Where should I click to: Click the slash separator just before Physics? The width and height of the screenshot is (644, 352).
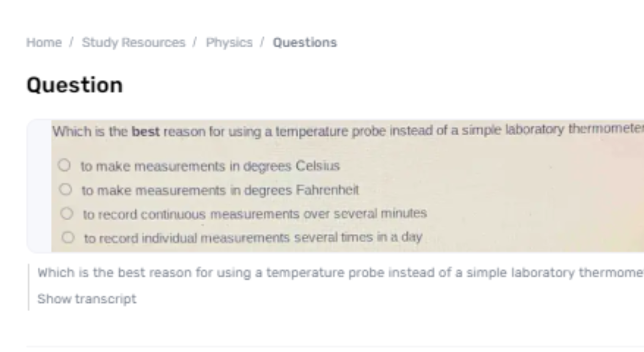pyautogui.click(x=195, y=43)
